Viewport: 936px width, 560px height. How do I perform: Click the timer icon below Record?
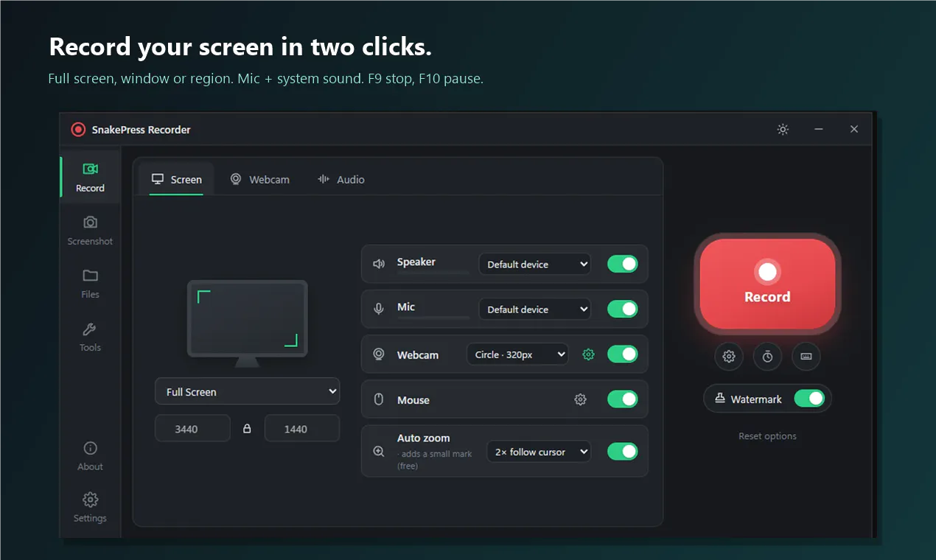[767, 357]
